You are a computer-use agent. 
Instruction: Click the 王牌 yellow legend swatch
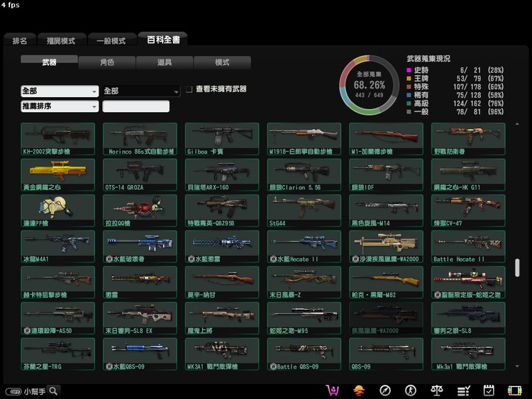tap(409, 78)
